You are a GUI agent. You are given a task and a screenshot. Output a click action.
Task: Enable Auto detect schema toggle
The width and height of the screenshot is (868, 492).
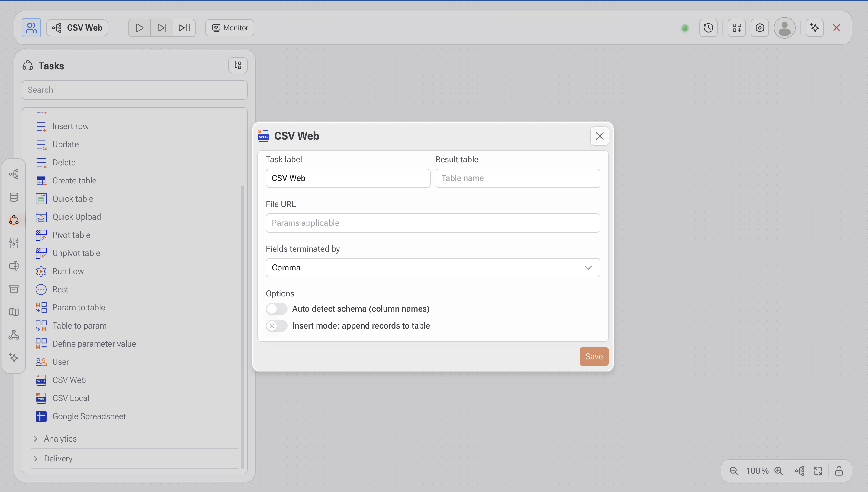coord(276,309)
